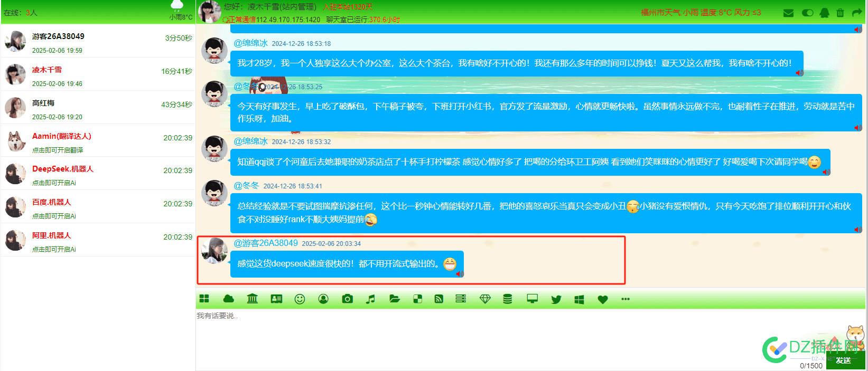Enable DeepSeek.机器人 AI bot
Screen dimensions: 868x371
[x=98, y=174]
